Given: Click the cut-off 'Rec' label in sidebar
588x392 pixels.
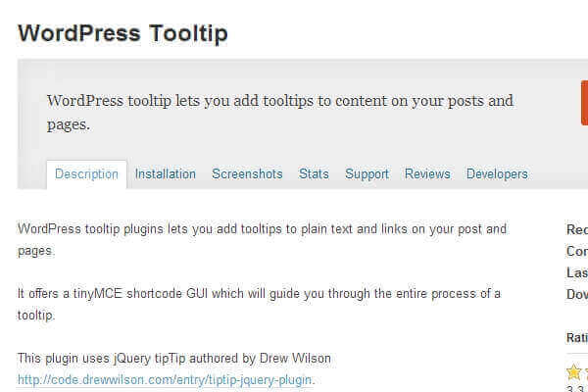Looking at the screenshot, I should tap(577, 229).
